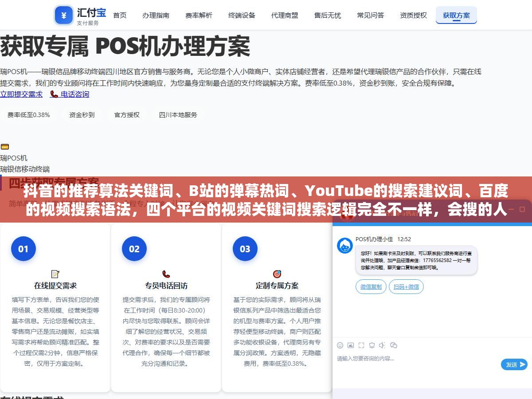Click the 专员电话回访 card heading
532x399 pixels.
click(x=166, y=286)
